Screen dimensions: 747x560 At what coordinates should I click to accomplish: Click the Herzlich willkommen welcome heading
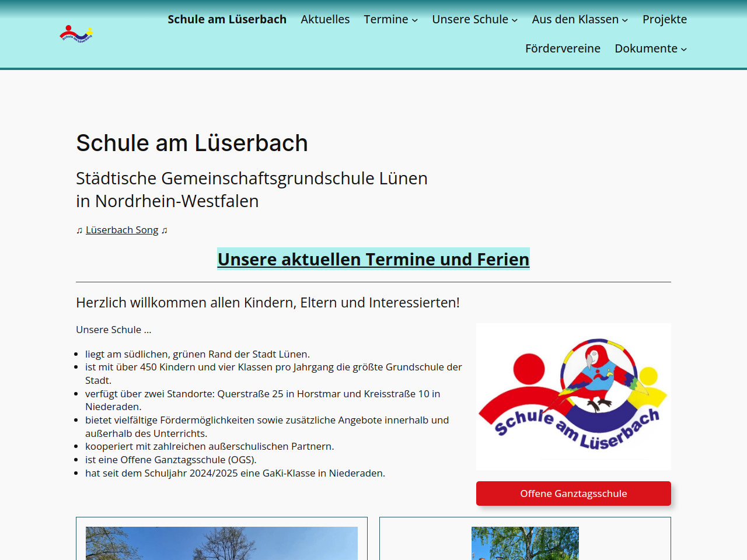(268, 302)
